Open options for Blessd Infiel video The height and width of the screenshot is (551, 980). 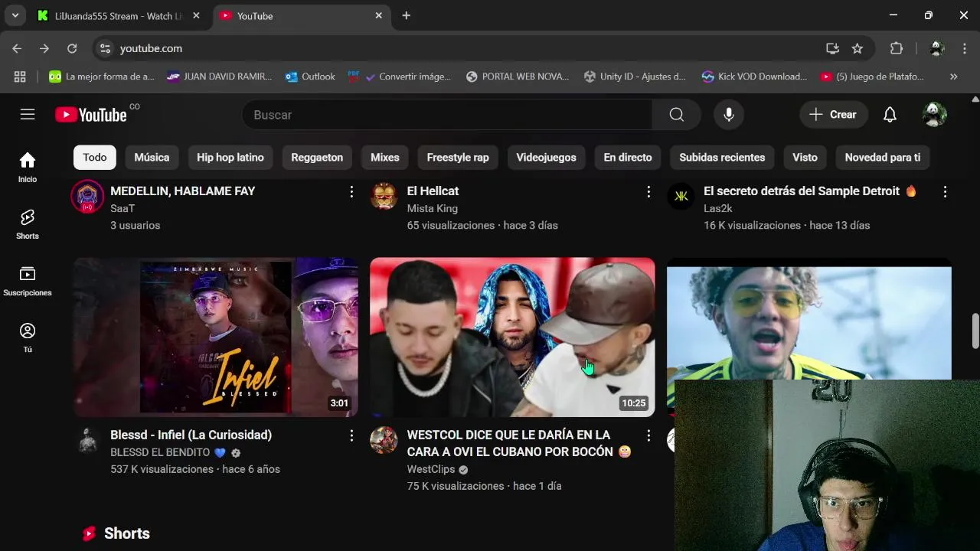351,435
